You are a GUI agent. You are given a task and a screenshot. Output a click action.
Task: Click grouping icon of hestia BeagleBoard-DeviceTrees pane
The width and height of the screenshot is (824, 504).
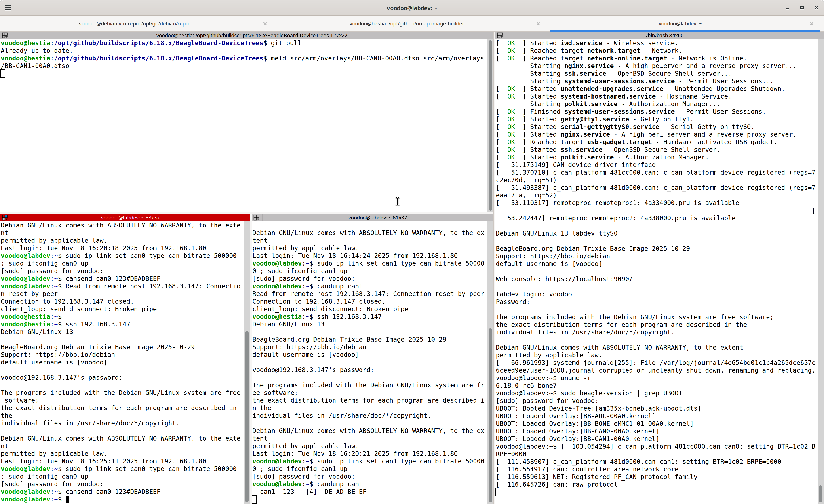coord(5,35)
